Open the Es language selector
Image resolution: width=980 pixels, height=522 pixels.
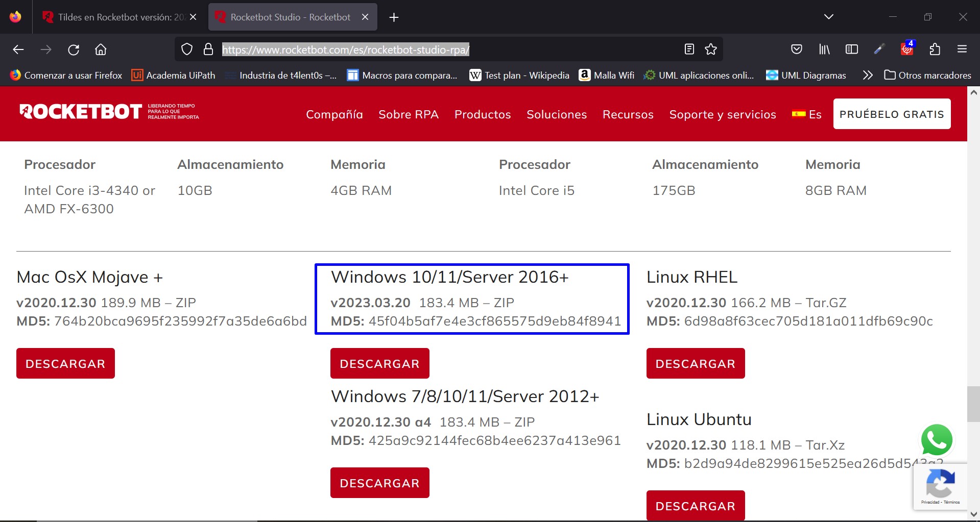807,114
